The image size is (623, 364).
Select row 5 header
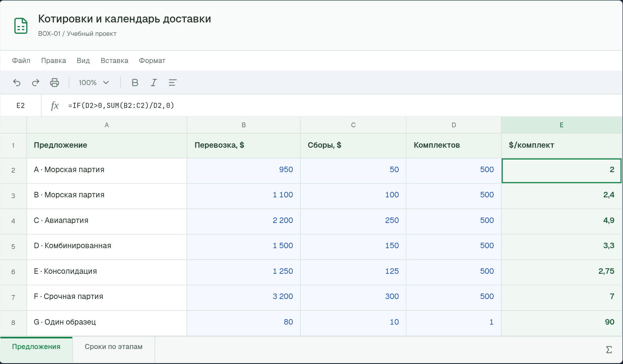13,247
